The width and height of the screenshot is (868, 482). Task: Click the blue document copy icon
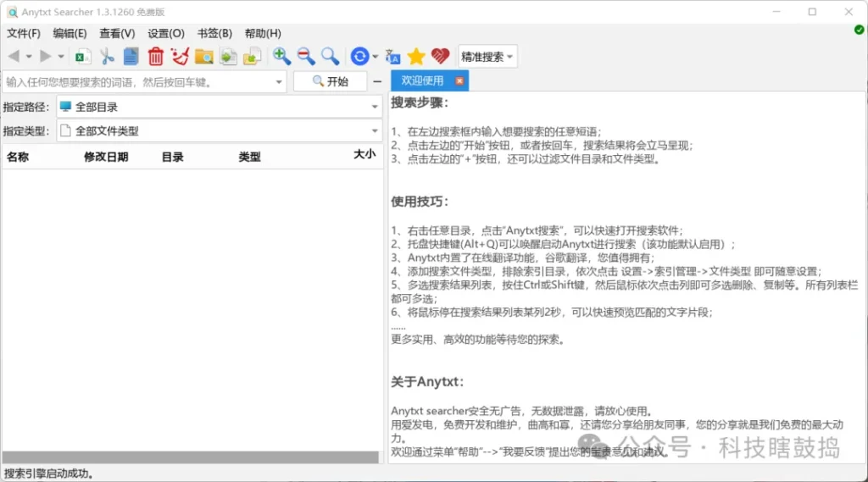(x=131, y=57)
